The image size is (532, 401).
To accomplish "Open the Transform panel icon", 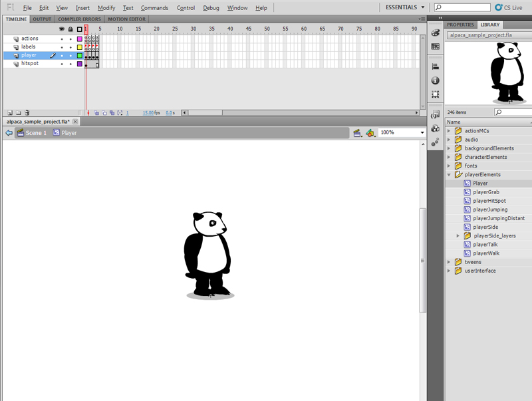I will point(436,94).
